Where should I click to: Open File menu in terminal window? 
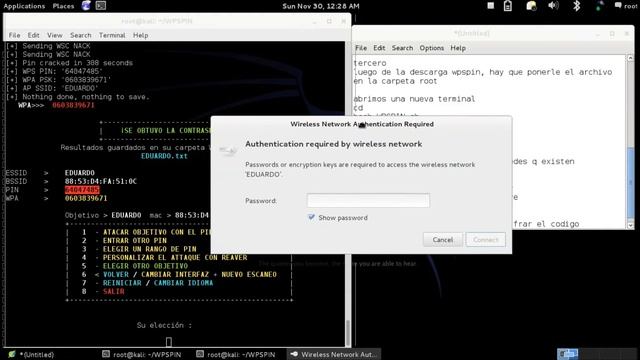(14, 35)
